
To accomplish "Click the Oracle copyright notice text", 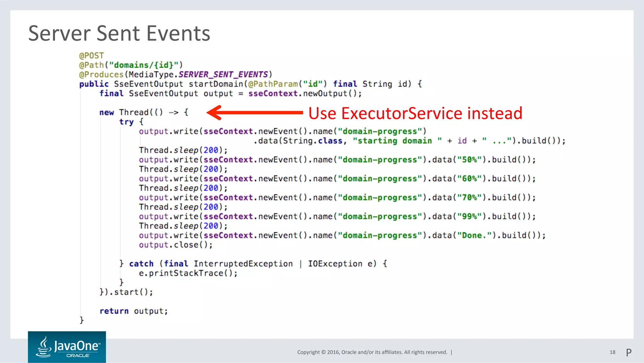I will coord(372,352).
